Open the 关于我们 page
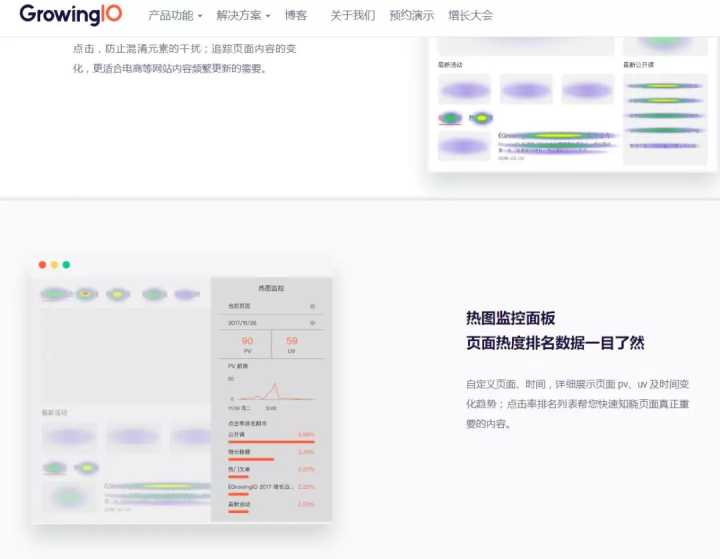This screenshot has width=720, height=559. [x=352, y=16]
